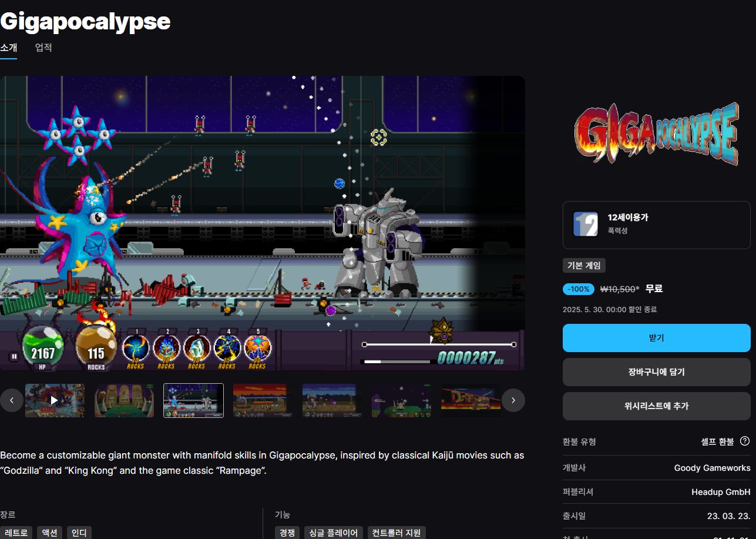The image size is (756, 539).
Task: Click the 컨트롤러 지원 feature tag
Action: [x=397, y=533]
